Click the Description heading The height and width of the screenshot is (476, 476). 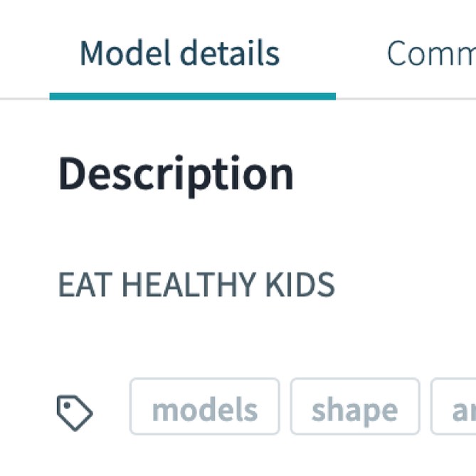[x=176, y=174]
